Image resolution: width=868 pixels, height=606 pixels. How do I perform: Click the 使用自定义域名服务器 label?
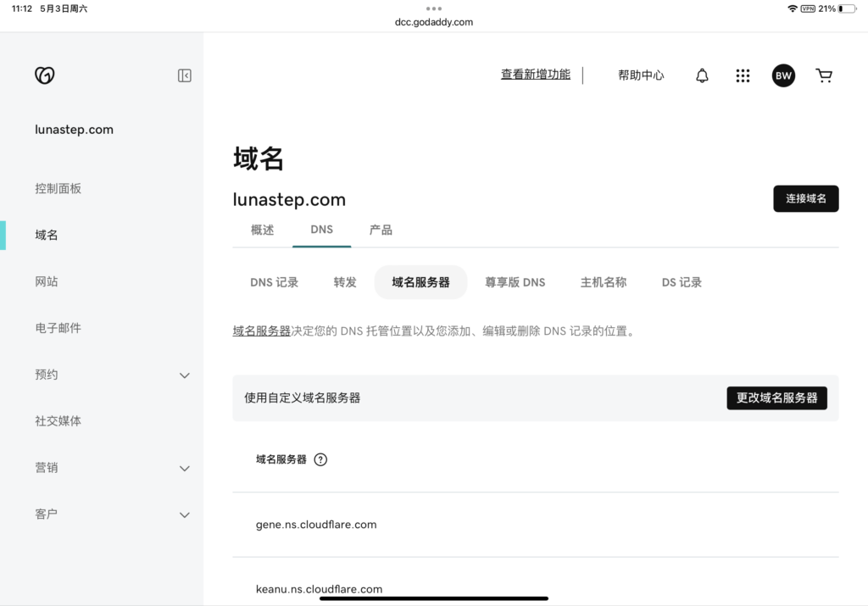pos(303,398)
